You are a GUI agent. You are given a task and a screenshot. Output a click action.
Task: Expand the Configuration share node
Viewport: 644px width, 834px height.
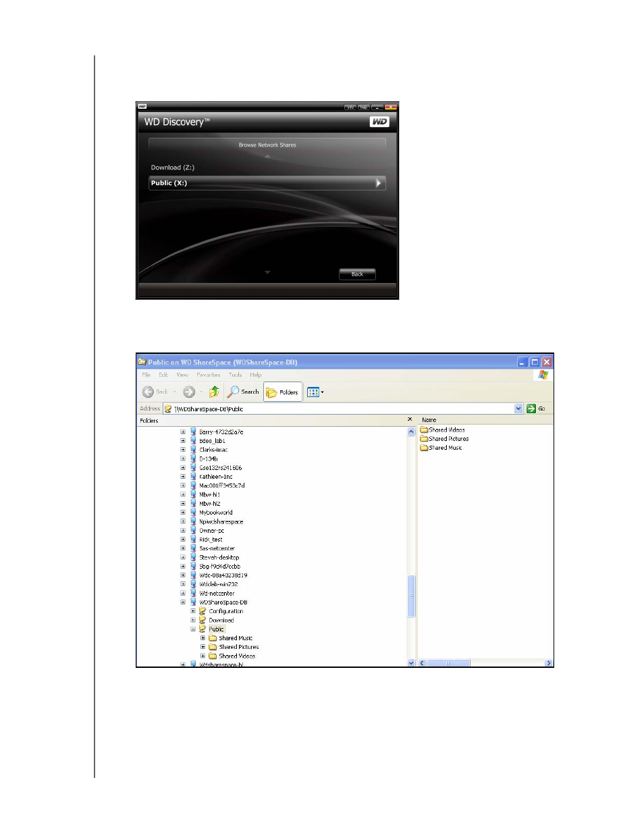click(x=193, y=611)
